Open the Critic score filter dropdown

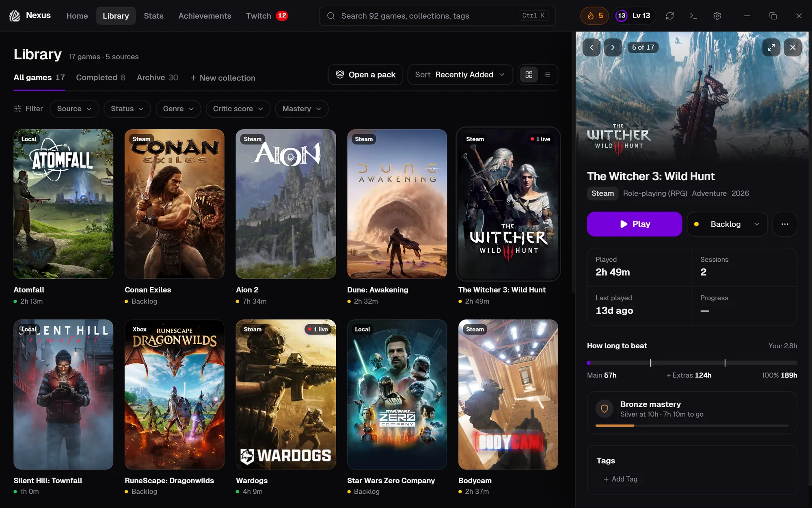point(238,109)
